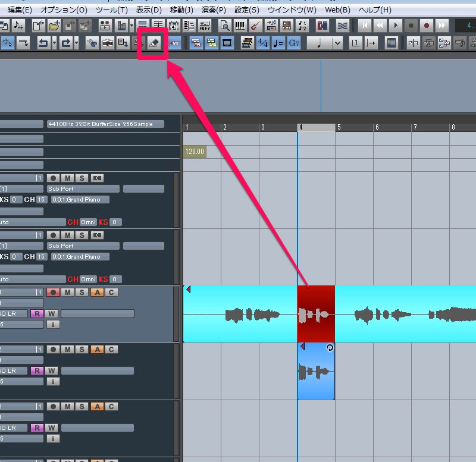Mute the MIDI track on CH 15

pos(67,178)
